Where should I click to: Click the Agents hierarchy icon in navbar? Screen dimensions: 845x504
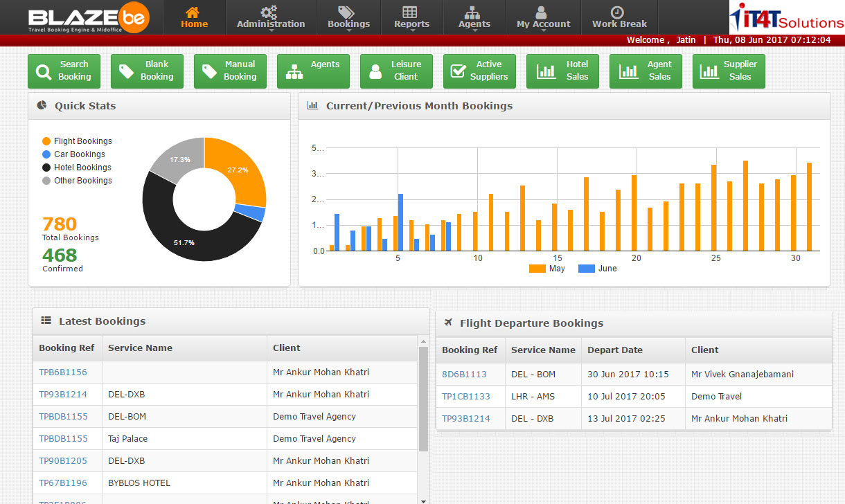click(473, 12)
